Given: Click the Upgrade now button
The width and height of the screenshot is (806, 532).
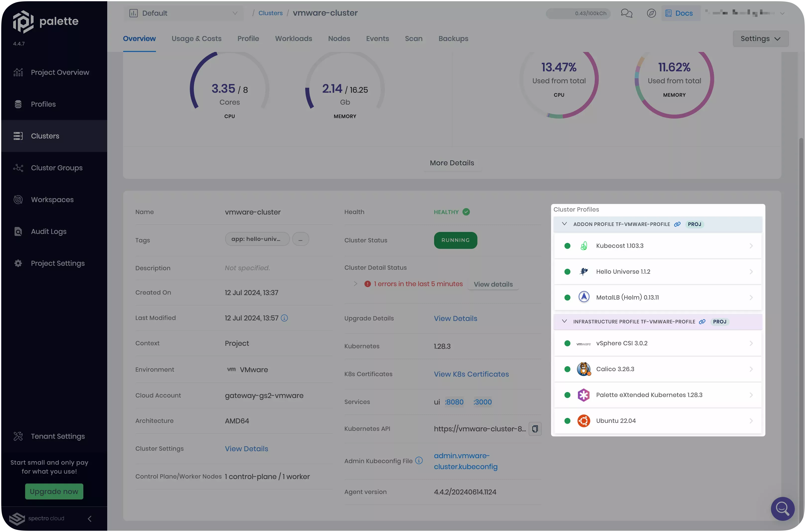Looking at the screenshot, I should point(54,492).
